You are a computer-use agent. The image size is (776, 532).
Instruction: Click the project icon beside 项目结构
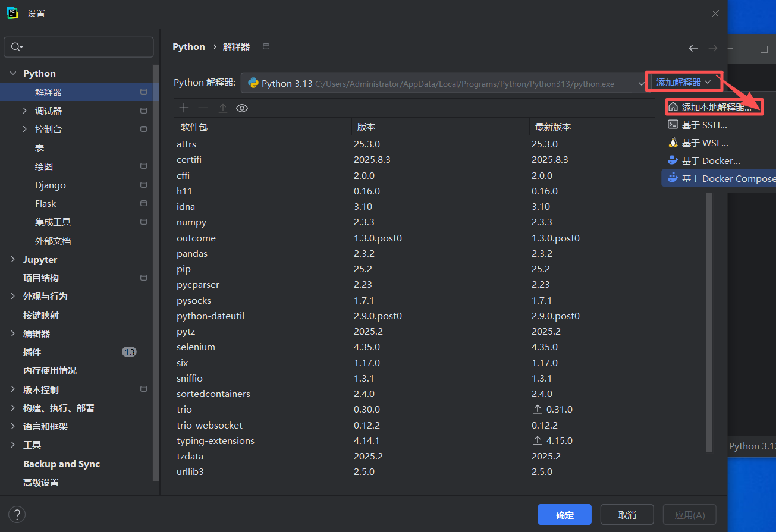(143, 278)
